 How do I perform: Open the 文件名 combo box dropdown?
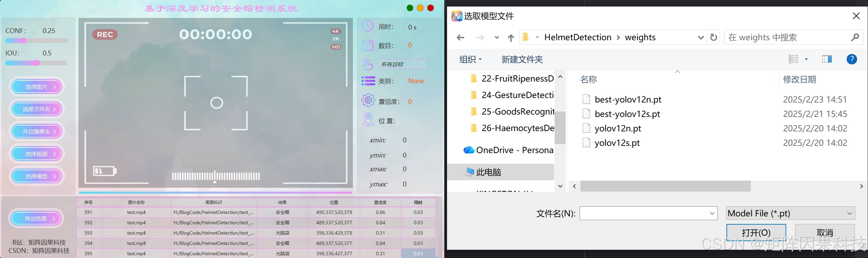tap(712, 214)
